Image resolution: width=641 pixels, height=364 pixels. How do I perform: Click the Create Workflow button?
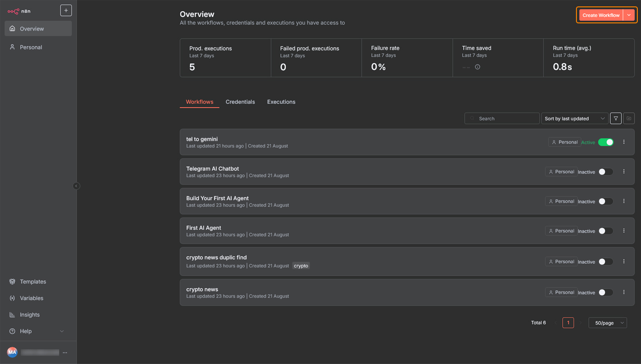click(601, 15)
